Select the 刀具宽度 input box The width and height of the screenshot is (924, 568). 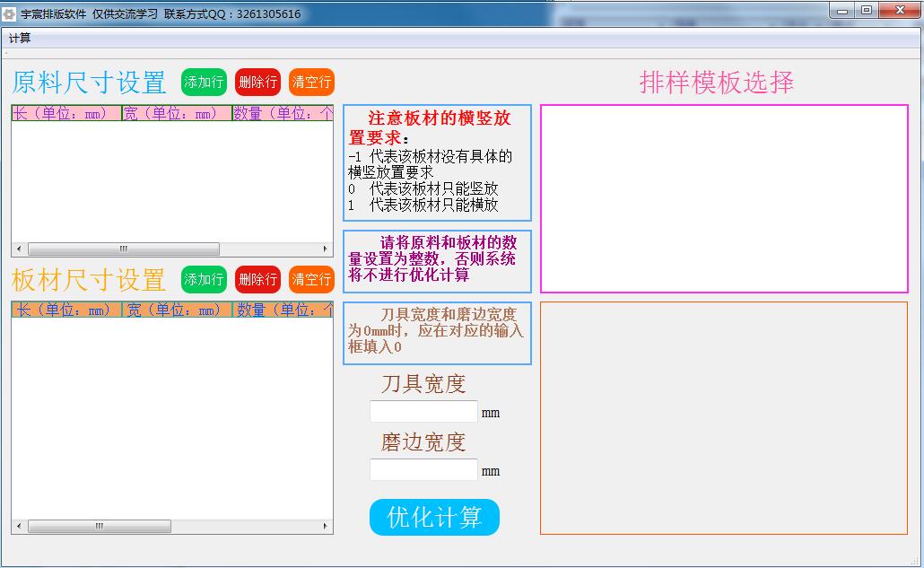click(x=423, y=411)
